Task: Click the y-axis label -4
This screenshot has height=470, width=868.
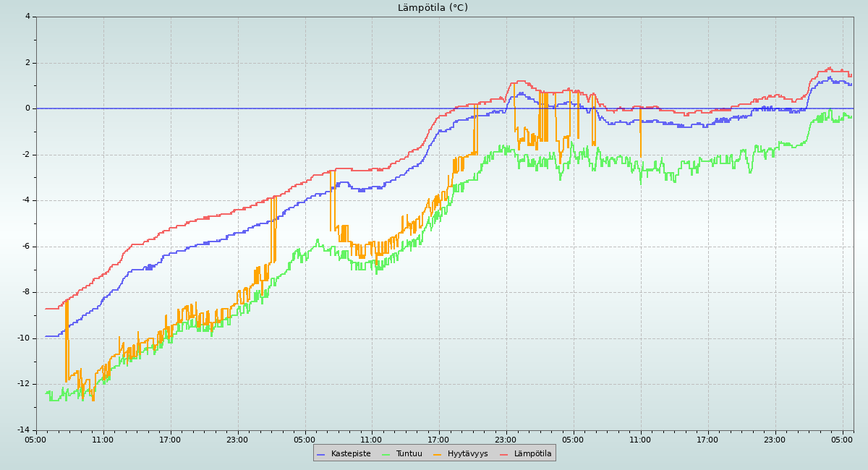Action: click(x=26, y=200)
